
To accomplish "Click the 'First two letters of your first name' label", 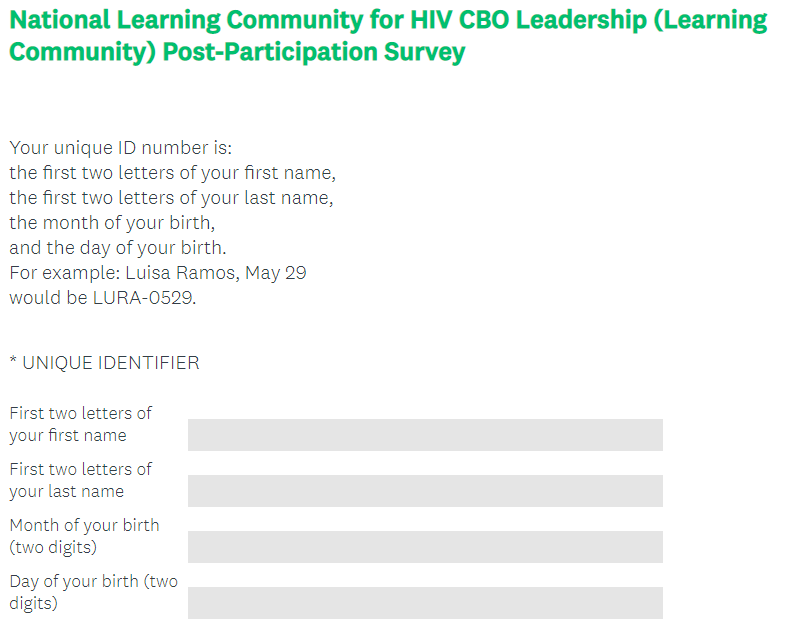I will click(81, 424).
